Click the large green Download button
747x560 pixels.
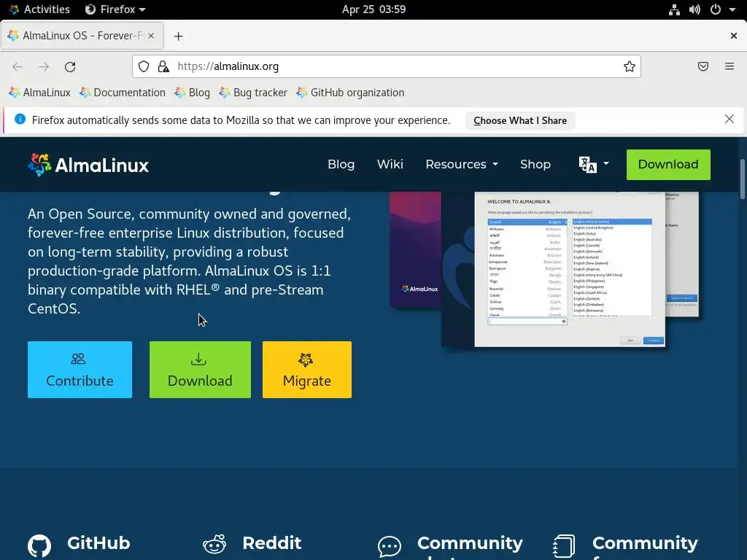pyautogui.click(x=200, y=370)
